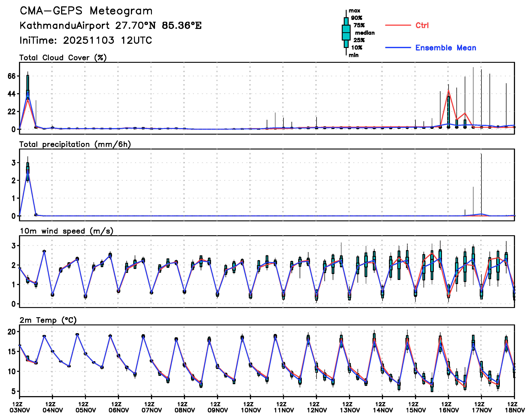
Task: Click the IniTime 20251103 12UTC text
Action: (86, 40)
